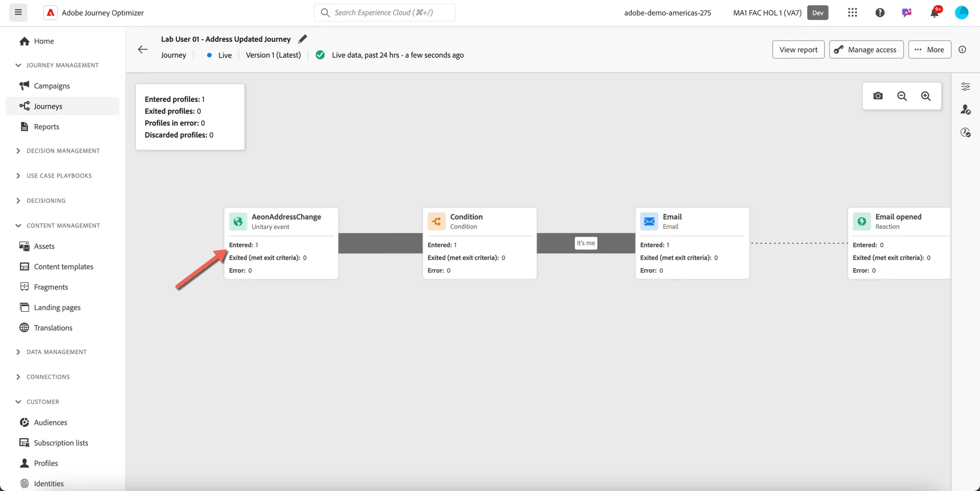Click the Adobe logo icon
Viewport: 980px width, 491px height.
pyautogui.click(x=50, y=12)
